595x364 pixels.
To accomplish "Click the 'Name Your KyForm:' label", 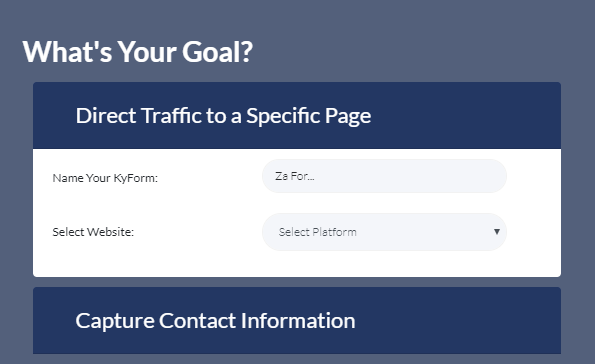I will coord(105,178).
